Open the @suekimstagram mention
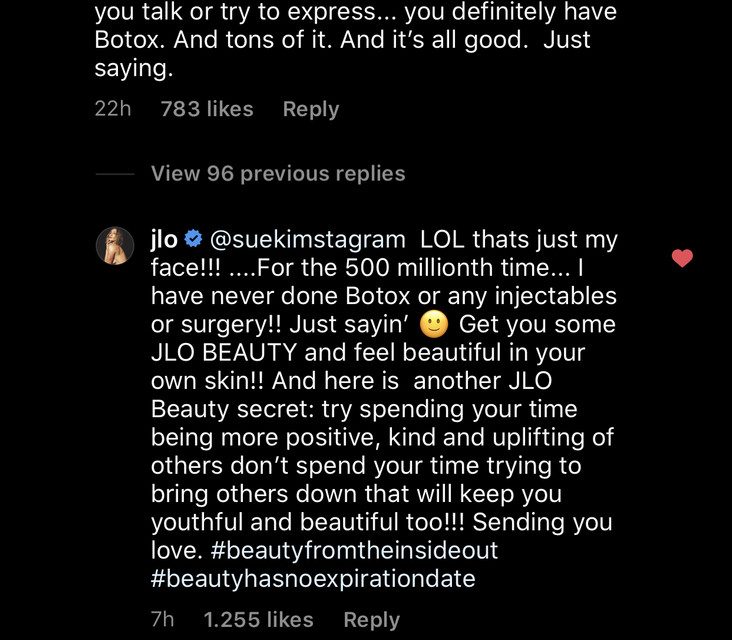 [308, 240]
